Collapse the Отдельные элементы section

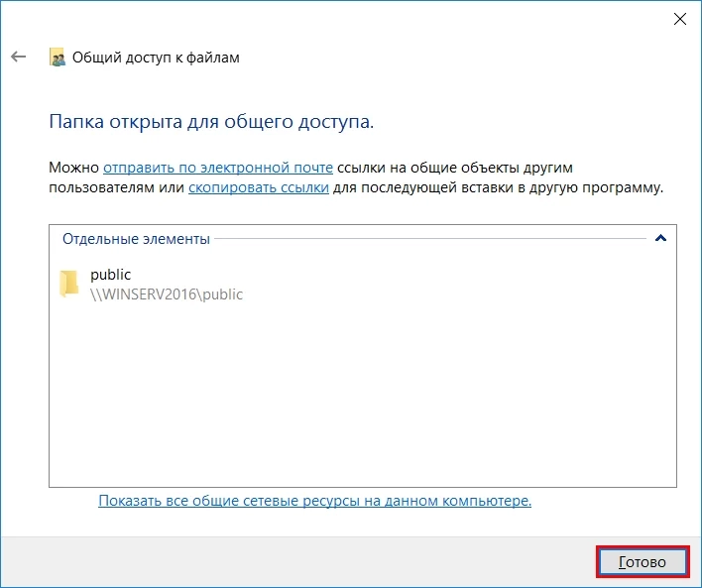660,238
